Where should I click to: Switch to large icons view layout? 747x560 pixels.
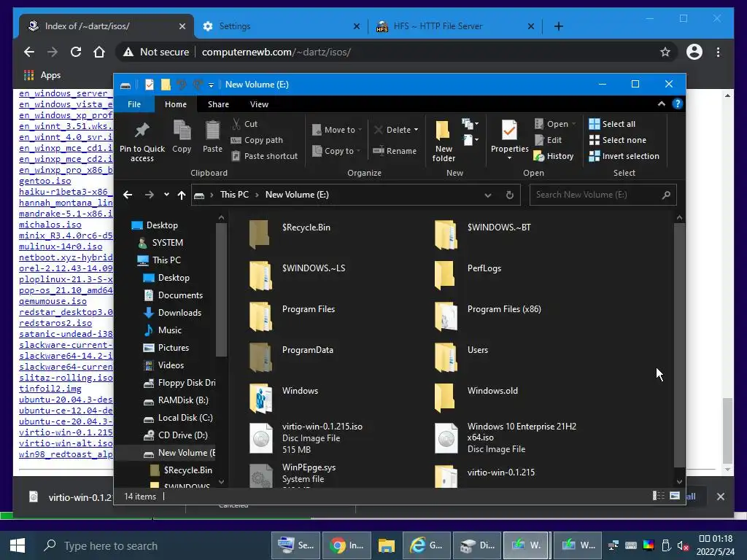[675, 496]
